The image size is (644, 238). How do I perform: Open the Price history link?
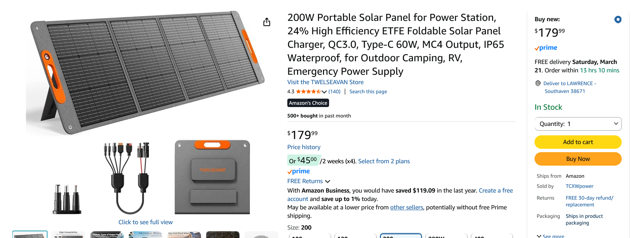click(303, 147)
